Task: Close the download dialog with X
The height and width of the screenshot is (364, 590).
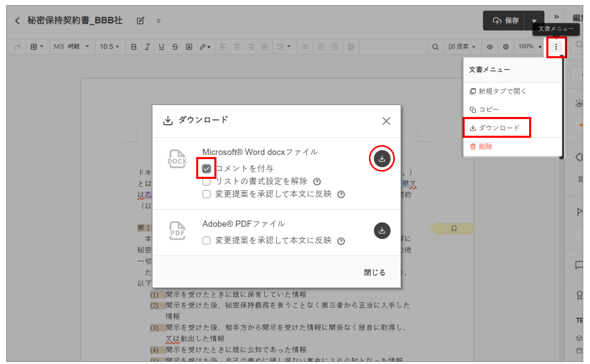Action: click(386, 121)
